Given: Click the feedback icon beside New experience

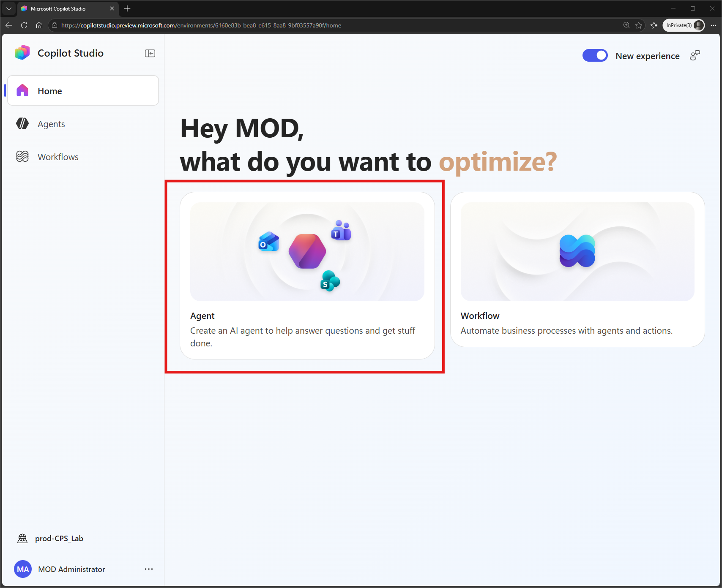Looking at the screenshot, I should click(x=695, y=56).
